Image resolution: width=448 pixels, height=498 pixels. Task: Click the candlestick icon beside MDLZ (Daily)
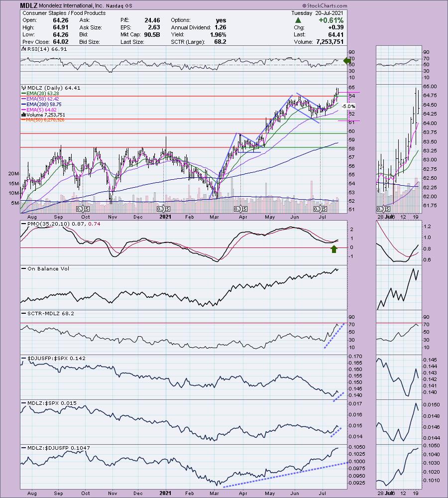tap(23, 88)
